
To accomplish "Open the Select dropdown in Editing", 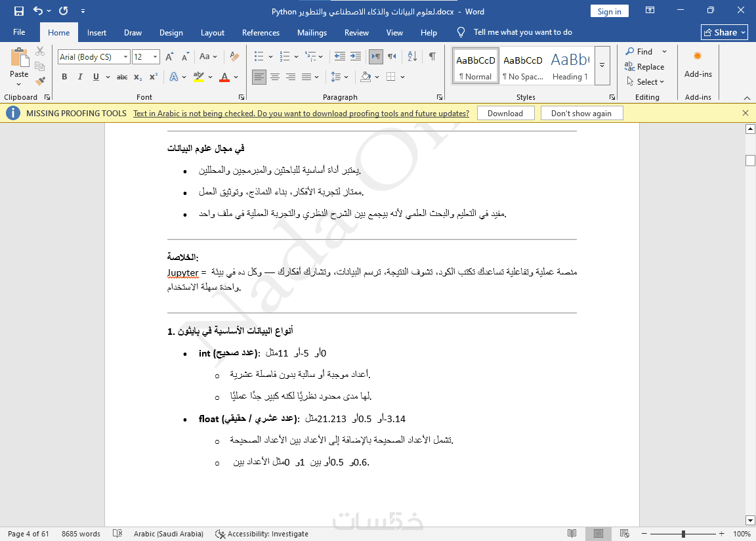I will point(645,82).
